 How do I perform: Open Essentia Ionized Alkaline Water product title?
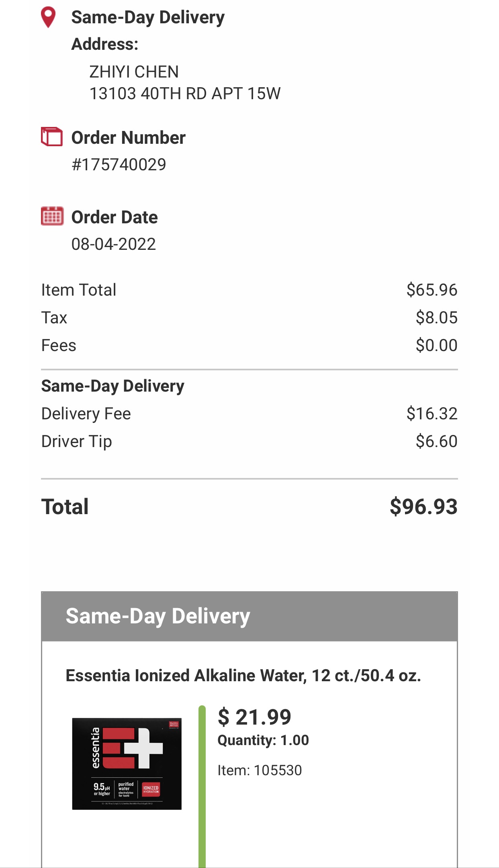tap(243, 676)
